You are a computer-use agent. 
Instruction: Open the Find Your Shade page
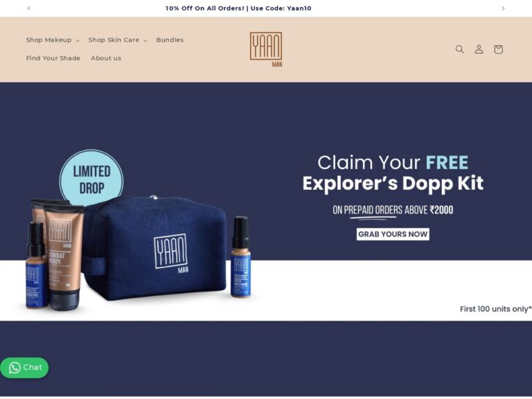pyautogui.click(x=53, y=58)
